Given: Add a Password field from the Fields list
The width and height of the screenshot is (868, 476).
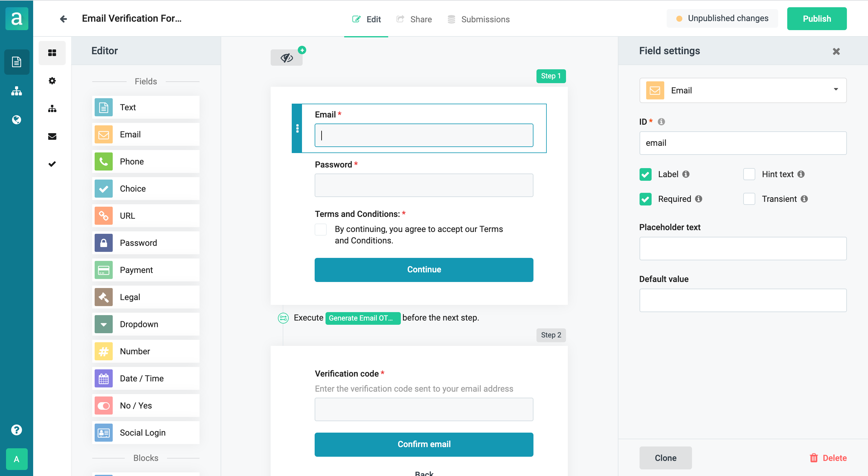Looking at the screenshot, I should coord(146,243).
